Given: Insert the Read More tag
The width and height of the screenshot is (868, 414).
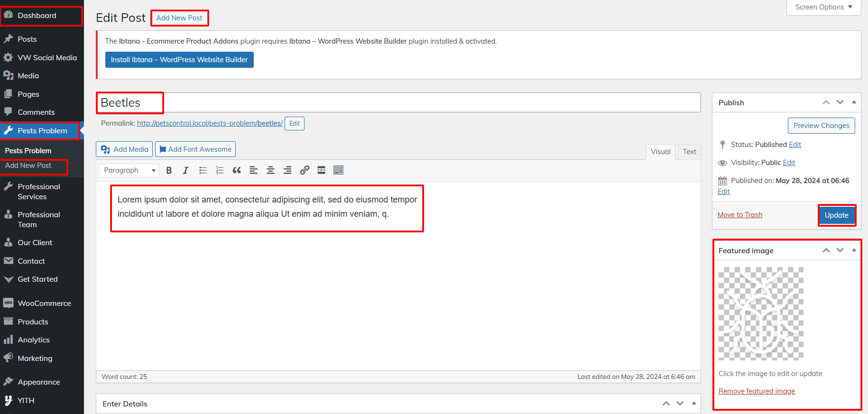Looking at the screenshot, I should point(321,170).
